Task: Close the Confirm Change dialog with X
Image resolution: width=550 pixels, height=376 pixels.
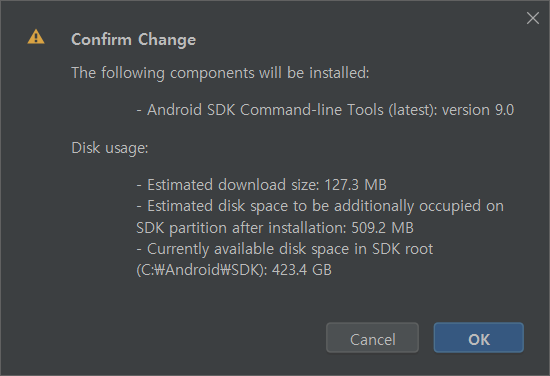Action: (533, 18)
